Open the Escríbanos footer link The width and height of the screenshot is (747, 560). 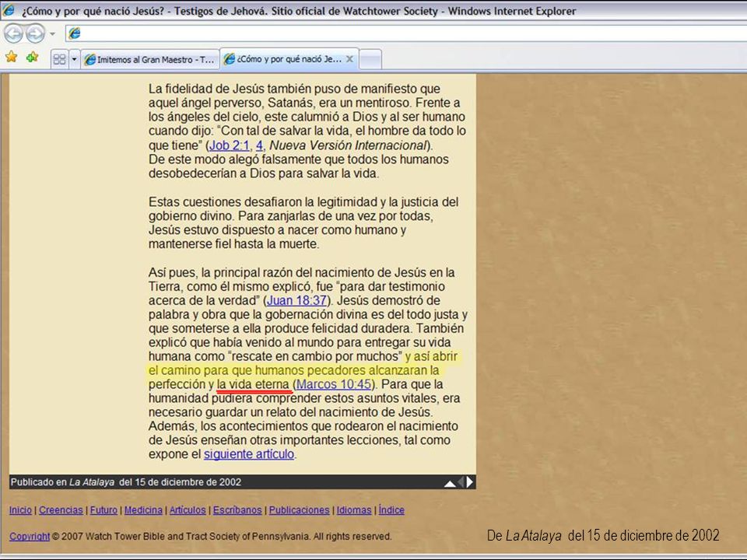click(237, 510)
